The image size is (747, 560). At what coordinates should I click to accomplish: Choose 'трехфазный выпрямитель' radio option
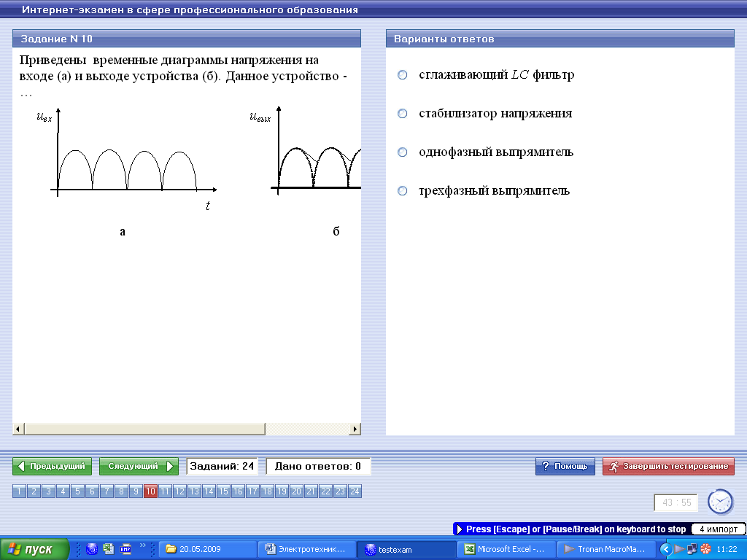click(x=403, y=190)
